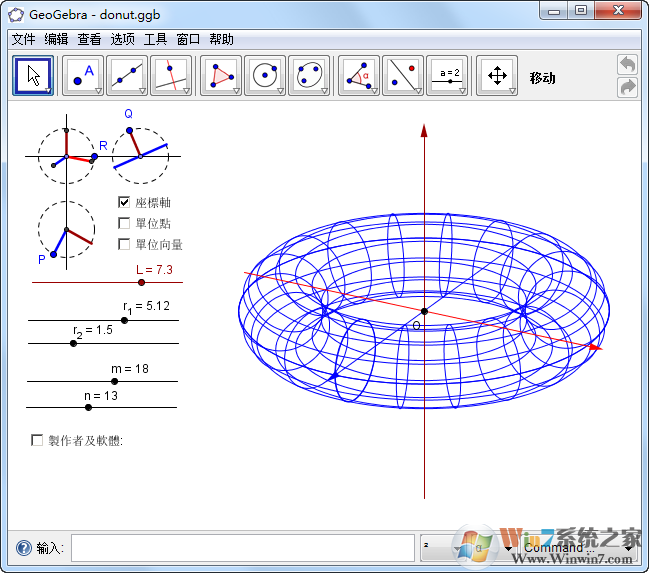Pick the Slider a=2 tool

tap(447, 76)
